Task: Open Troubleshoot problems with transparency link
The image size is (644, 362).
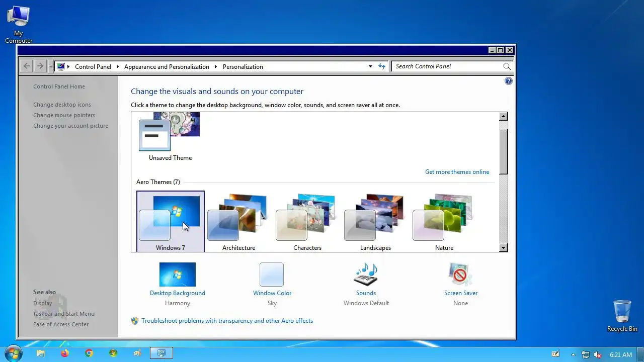Action: 227,321
